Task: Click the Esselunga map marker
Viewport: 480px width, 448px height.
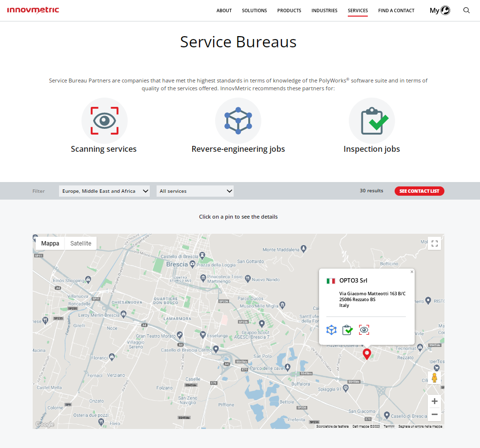Action: coord(202,335)
